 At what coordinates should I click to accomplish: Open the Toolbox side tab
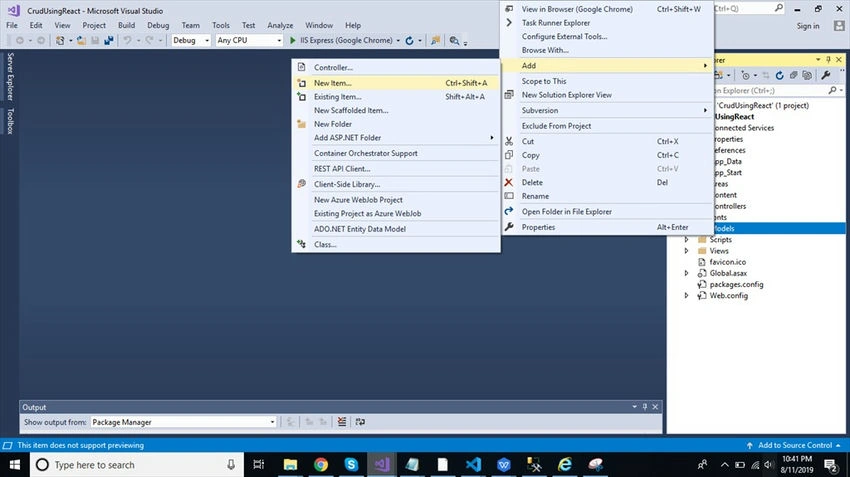click(x=10, y=121)
